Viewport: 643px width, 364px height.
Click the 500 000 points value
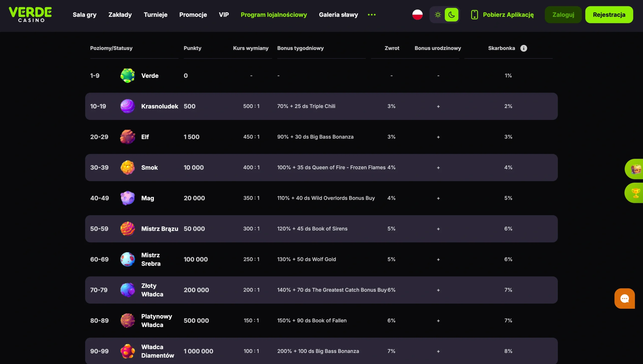(196, 321)
